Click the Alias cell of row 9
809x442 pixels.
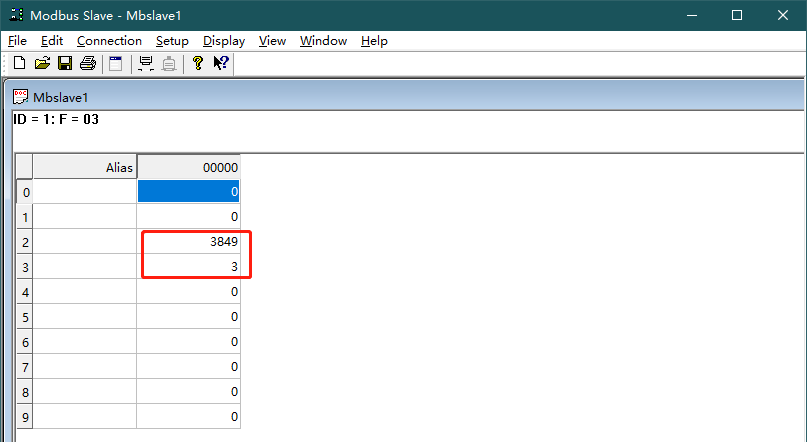click(85, 417)
